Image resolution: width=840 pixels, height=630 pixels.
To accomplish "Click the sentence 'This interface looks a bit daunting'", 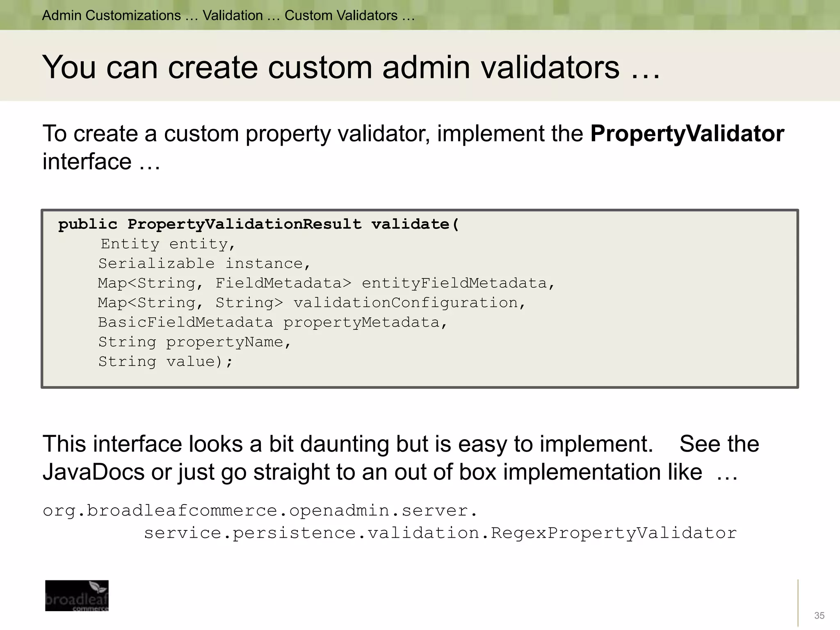I will (217, 444).
